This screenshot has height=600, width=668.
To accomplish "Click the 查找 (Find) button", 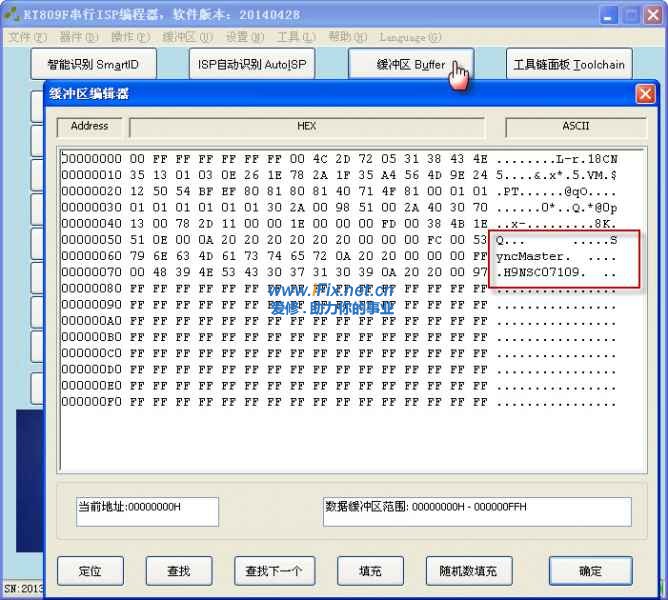I will click(179, 571).
